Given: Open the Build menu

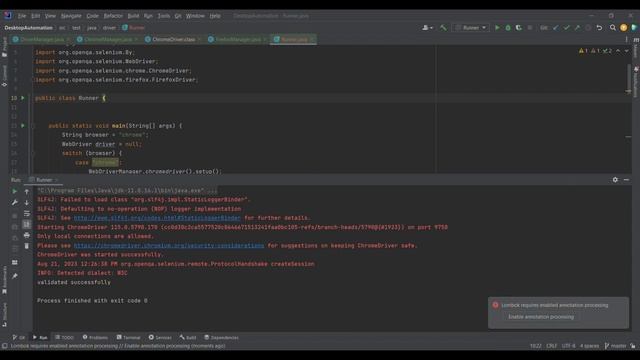Looking at the screenshot, I should pyautogui.click(x=133, y=16).
